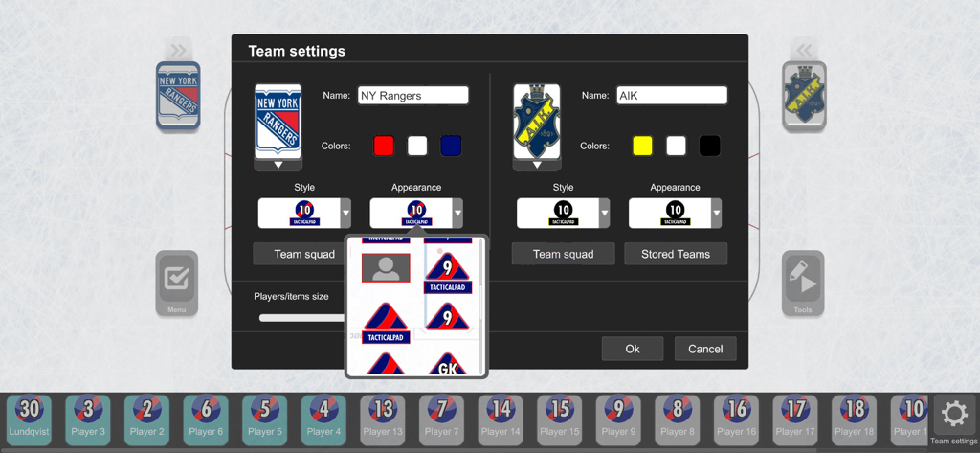
Task: Select Player 18 token
Action: [x=855, y=419]
